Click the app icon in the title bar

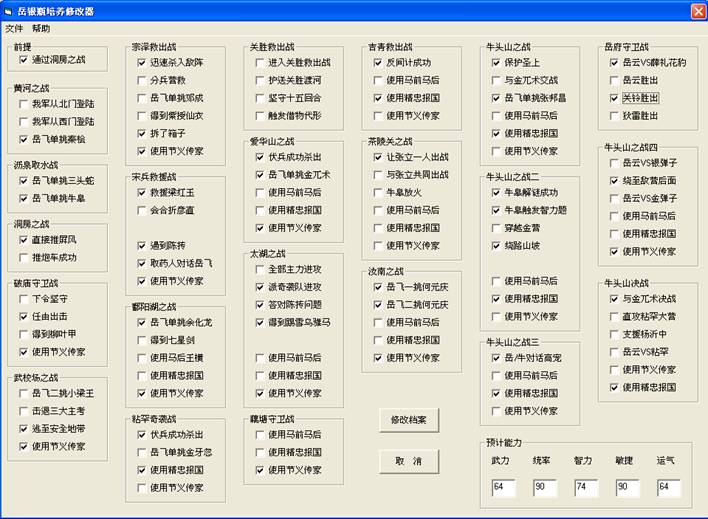(12, 10)
